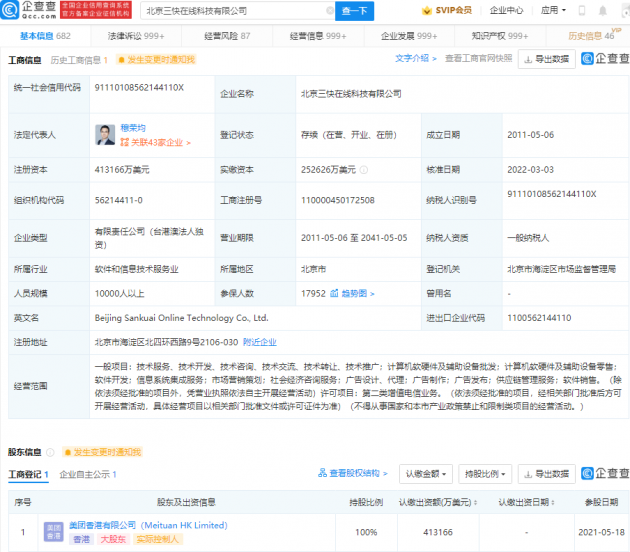
Task: Open 美团香港有限公司 shareholder link
Action: coord(148,525)
